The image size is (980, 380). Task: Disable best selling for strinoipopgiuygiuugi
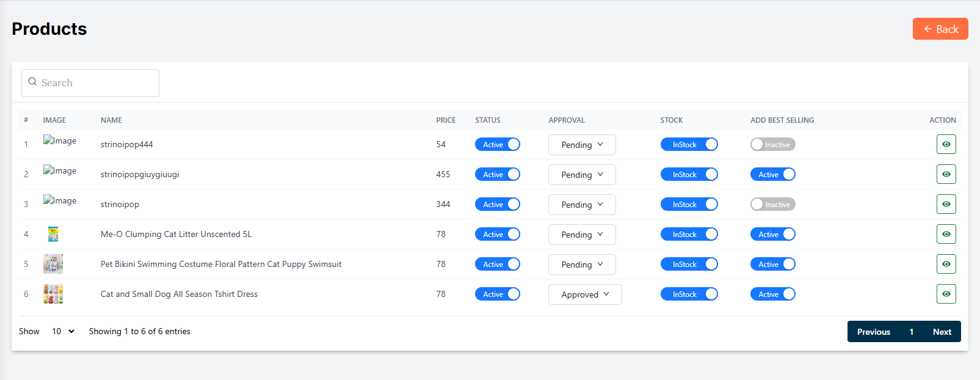pyautogui.click(x=772, y=174)
